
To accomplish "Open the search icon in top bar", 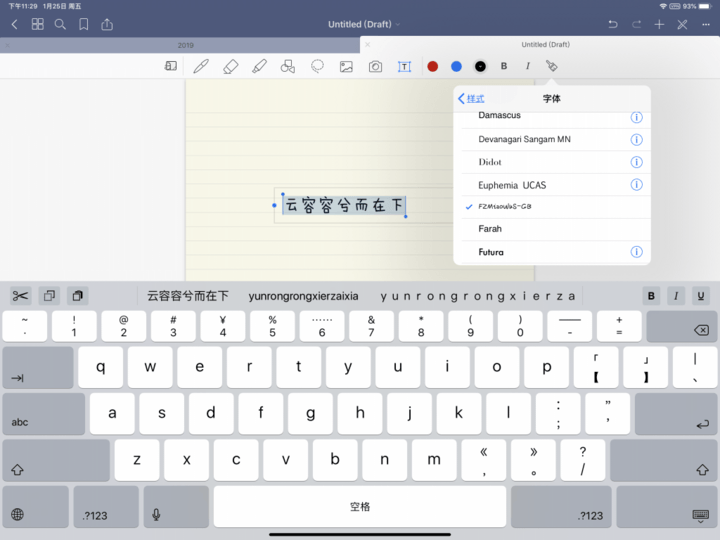I will point(60,24).
